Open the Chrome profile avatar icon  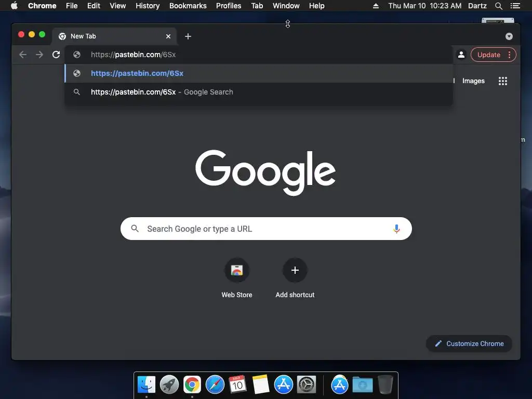point(461,55)
